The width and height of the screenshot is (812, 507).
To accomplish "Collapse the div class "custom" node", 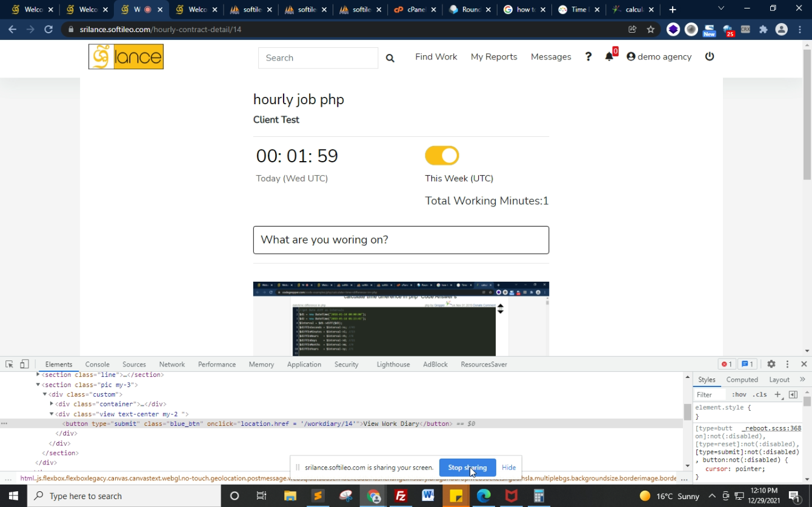I will (45, 394).
